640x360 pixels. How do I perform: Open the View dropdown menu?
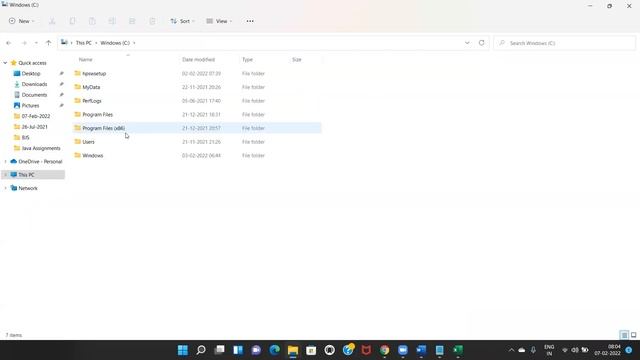219,21
